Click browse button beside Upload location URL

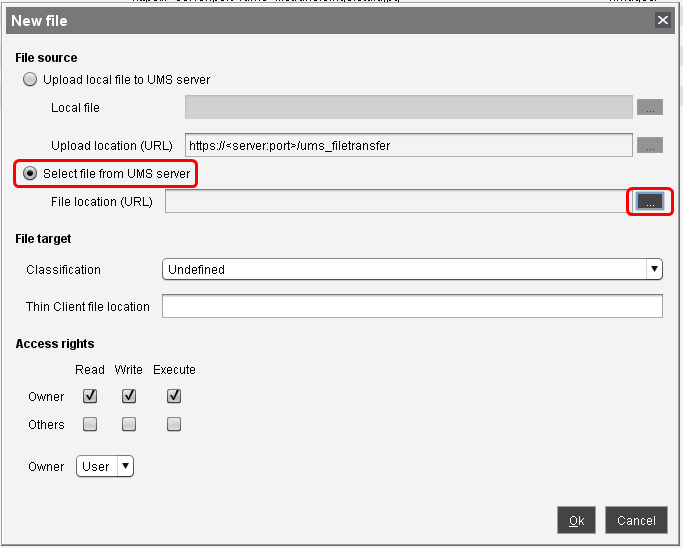[x=650, y=145]
